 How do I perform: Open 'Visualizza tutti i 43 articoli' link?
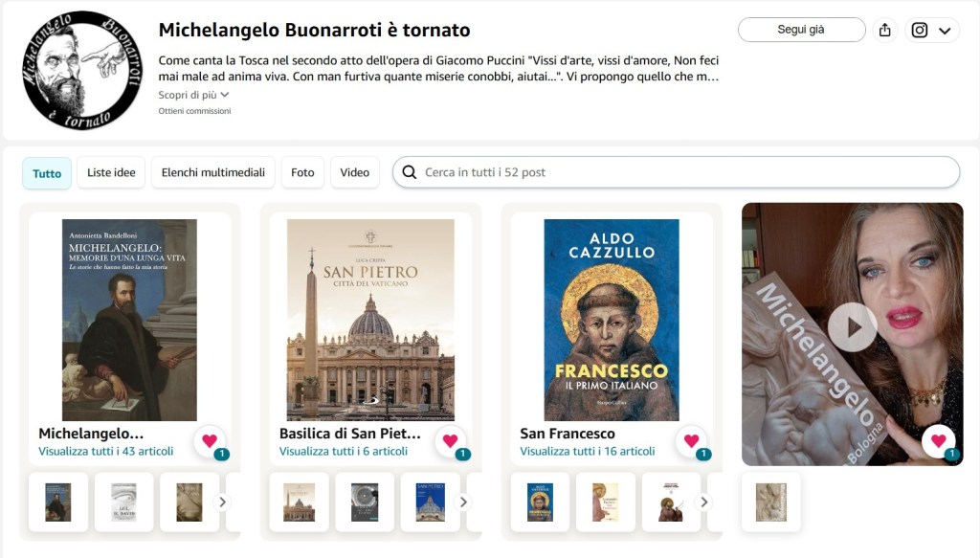click(x=106, y=451)
